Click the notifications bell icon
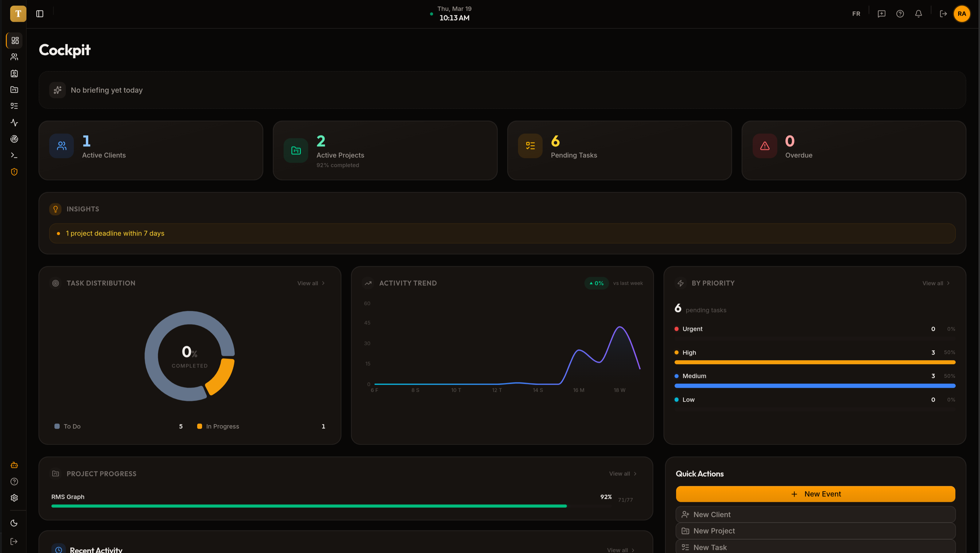This screenshot has width=980, height=553. coord(918,14)
